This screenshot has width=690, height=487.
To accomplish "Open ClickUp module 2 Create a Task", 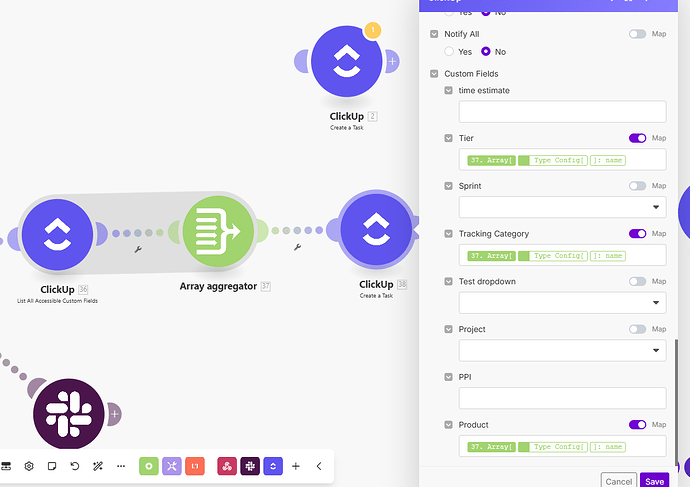I will coord(347,61).
